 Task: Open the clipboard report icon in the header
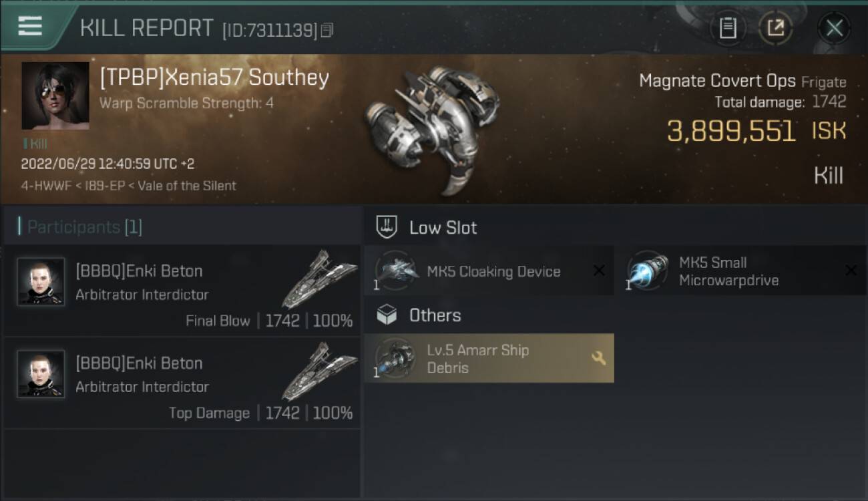point(728,28)
